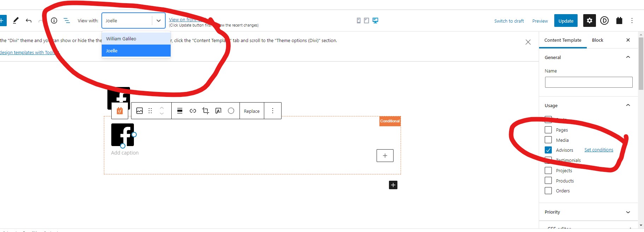Select the orange conditional block icon
644x232 pixels.
[x=120, y=111]
